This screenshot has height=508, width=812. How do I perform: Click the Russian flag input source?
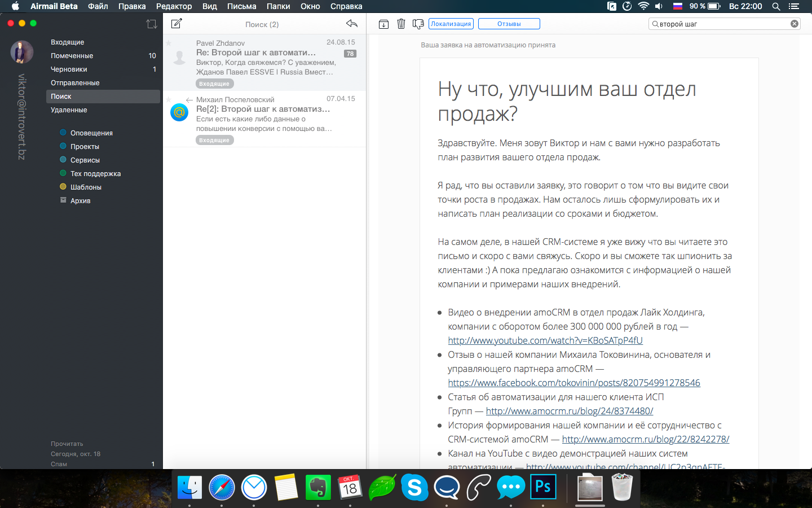678,6
